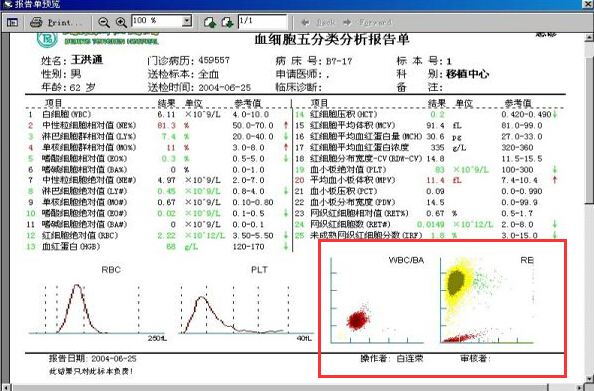
Task: Click the vertical scrollbar up arrow
Action: [589, 37]
